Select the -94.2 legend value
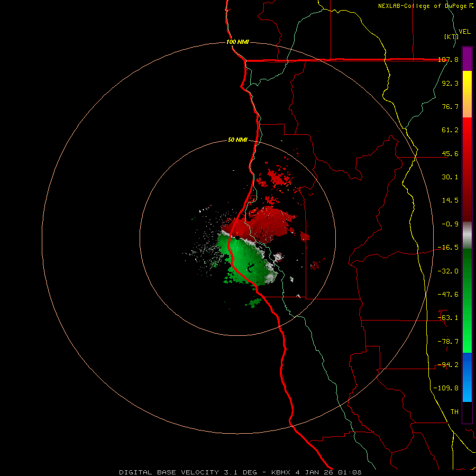This screenshot has height=476, width=476. pyautogui.click(x=448, y=365)
